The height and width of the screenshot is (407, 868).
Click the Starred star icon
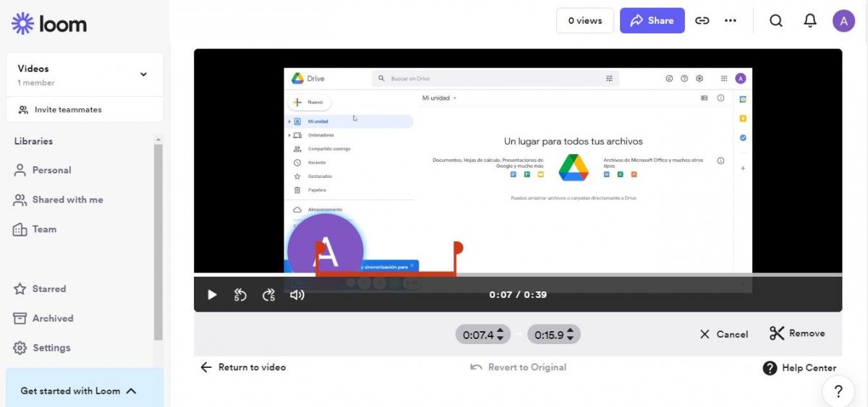(x=20, y=288)
